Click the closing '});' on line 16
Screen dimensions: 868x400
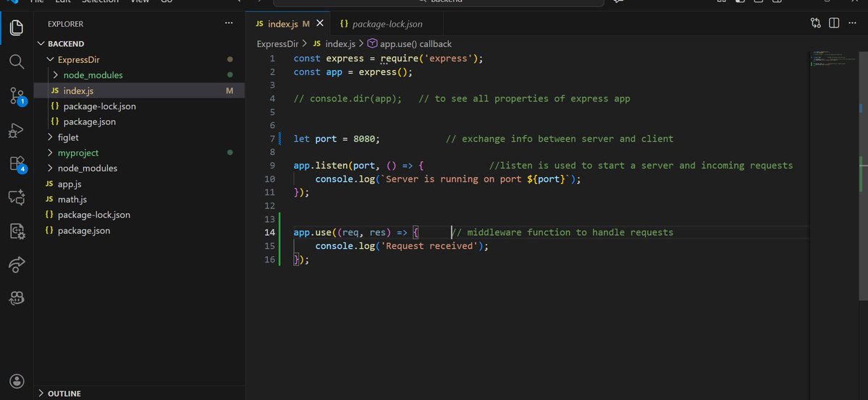[301, 260]
